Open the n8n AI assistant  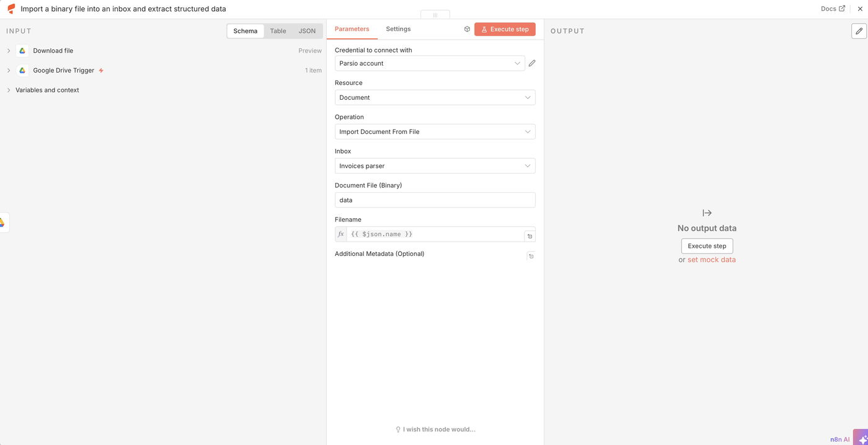(x=860, y=438)
